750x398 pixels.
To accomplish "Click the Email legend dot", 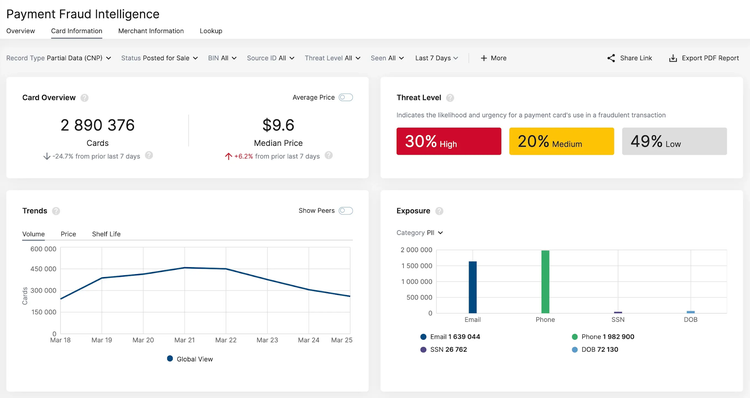I will click(423, 337).
